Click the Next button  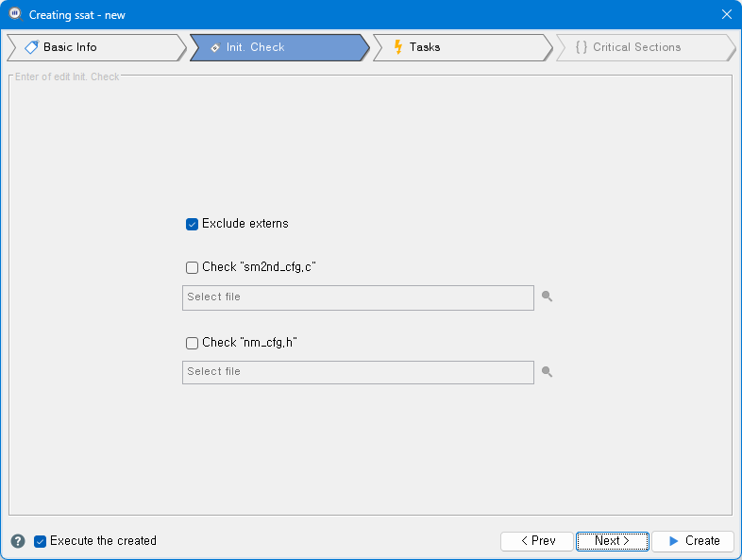click(x=613, y=541)
